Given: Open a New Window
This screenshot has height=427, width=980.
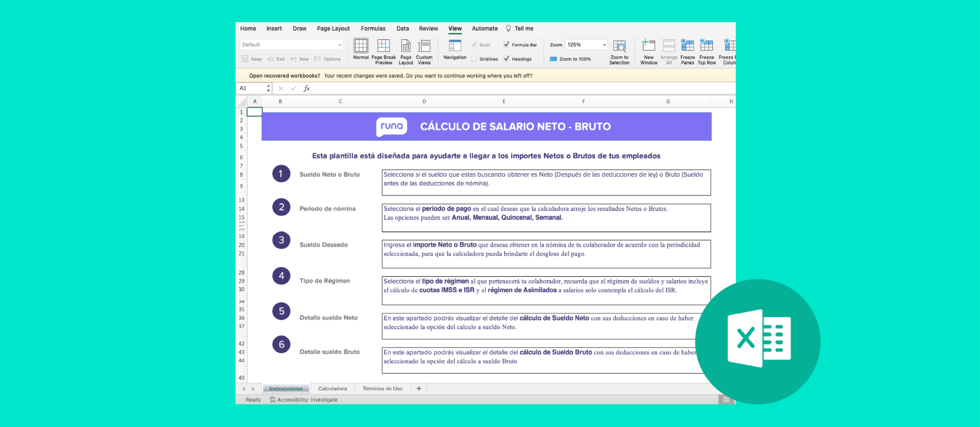Looking at the screenshot, I should click(x=648, y=46).
